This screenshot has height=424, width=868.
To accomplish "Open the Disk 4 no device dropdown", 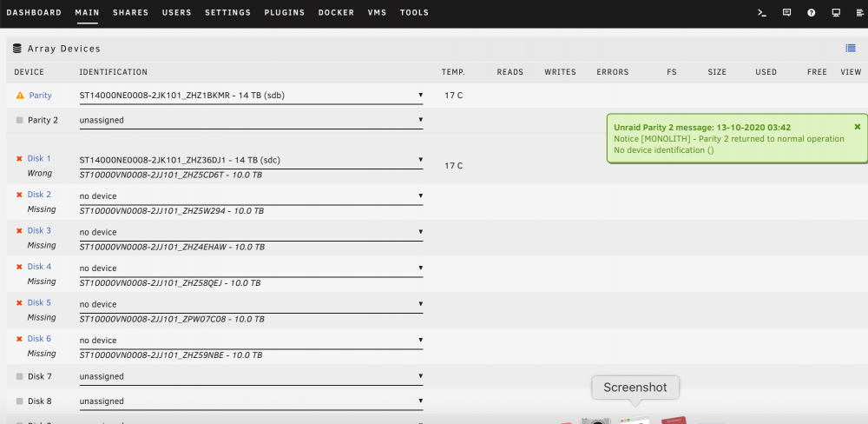I will coord(252,268).
